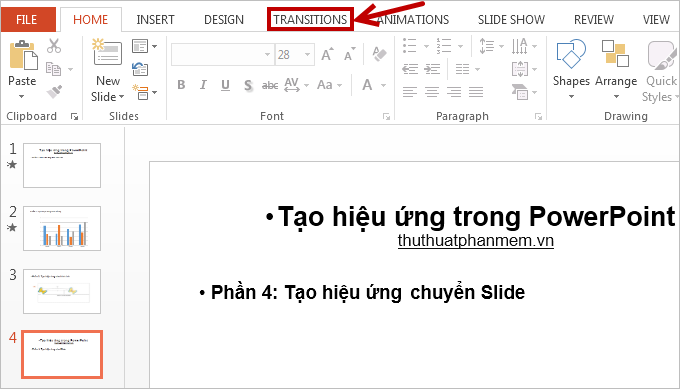Click Clear All Formatting icon
Viewport: 680px width, 389px height.
379,54
